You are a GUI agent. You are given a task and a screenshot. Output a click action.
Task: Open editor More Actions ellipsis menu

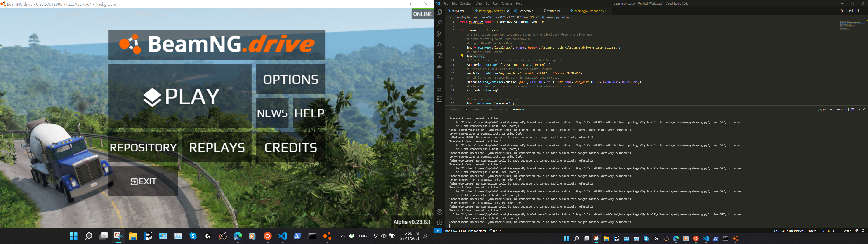[863, 11]
